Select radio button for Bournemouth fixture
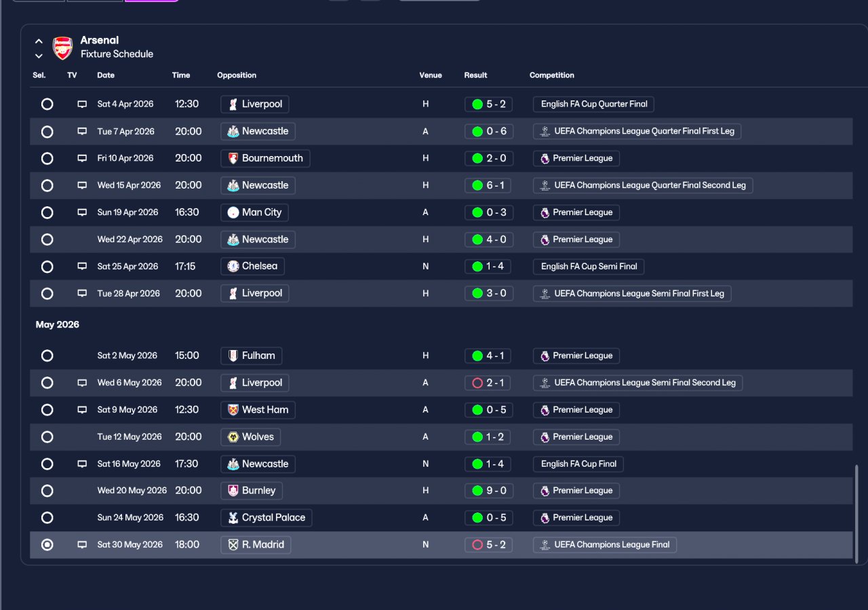This screenshot has width=868, height=610. [x=47, y=158]
